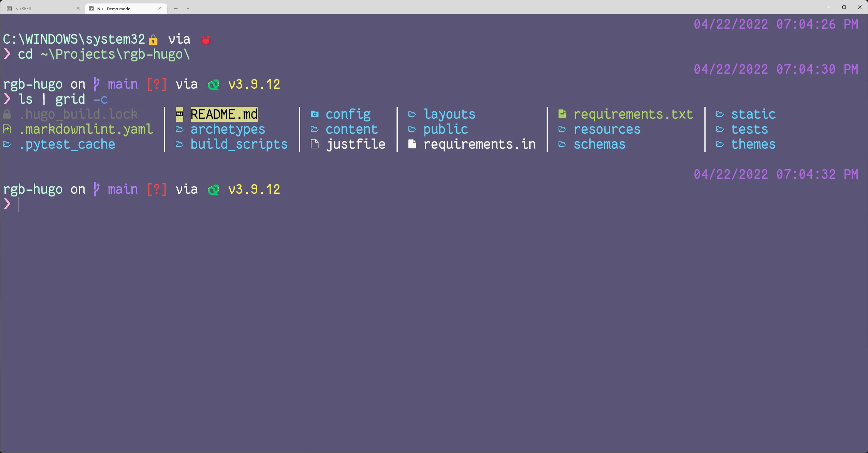Click the Python snake icon in the last prompt

(x=214, y=190)
